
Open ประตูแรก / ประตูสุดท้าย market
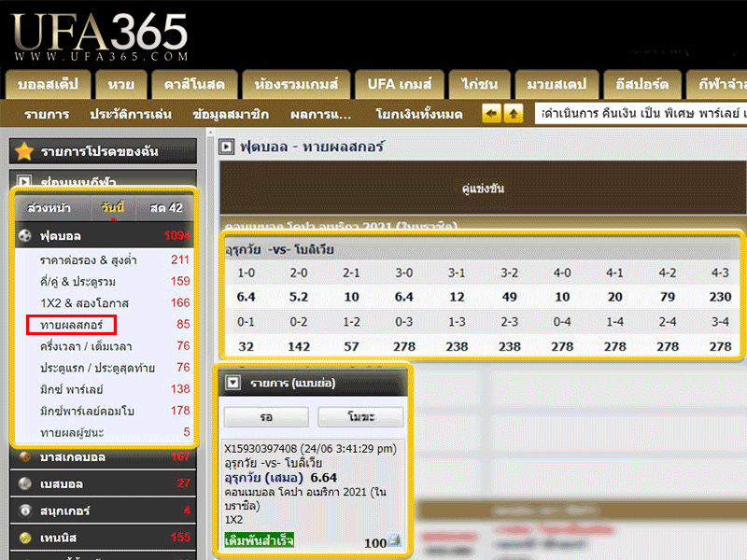(97, 368)
